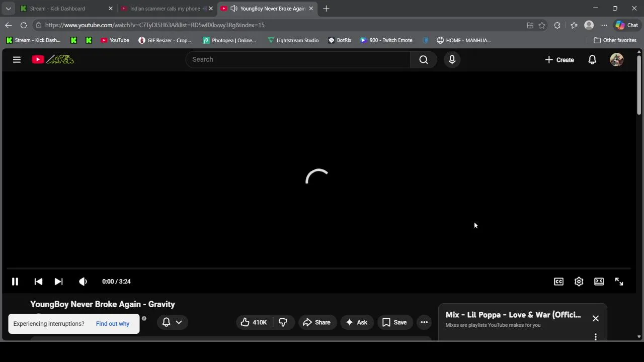
Task: Enter full screen mode
Action: (619, 282)
